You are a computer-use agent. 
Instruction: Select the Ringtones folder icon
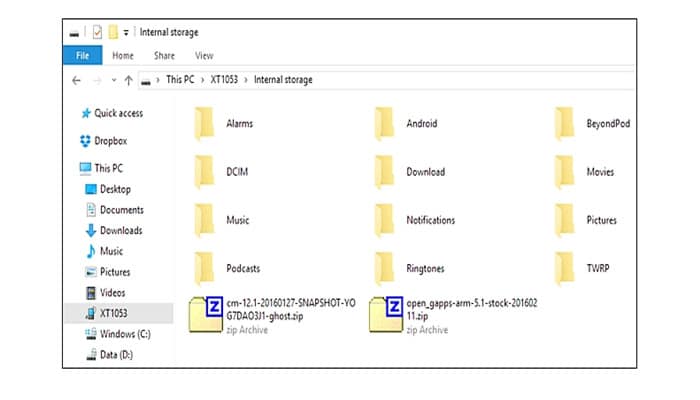pyautogui.click(x=384, y=268)
